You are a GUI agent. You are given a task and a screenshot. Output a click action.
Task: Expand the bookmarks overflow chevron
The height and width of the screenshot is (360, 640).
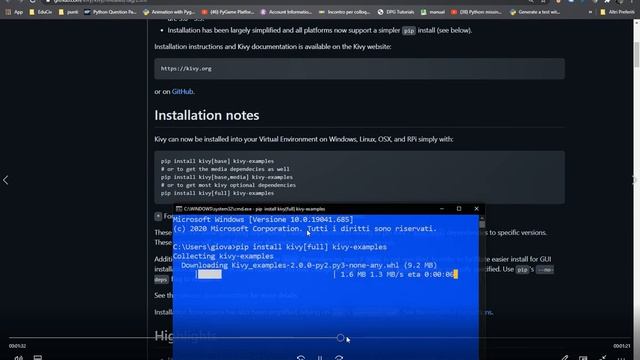pyautogui.click(x=590, y=12)
